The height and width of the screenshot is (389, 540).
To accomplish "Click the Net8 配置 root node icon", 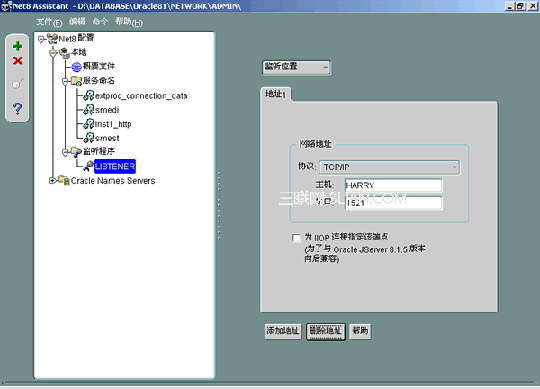I will coord(52,39).
